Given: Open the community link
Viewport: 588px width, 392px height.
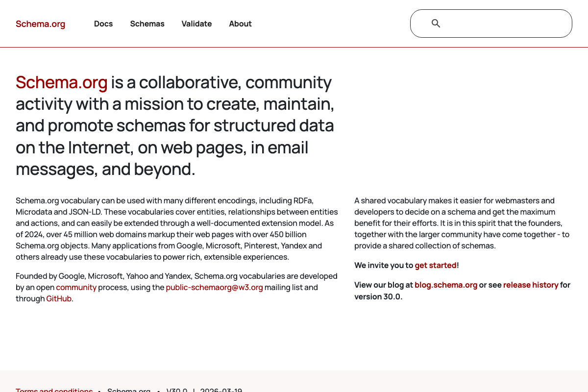Looking at the screenshot, I should tap(76, 287).
